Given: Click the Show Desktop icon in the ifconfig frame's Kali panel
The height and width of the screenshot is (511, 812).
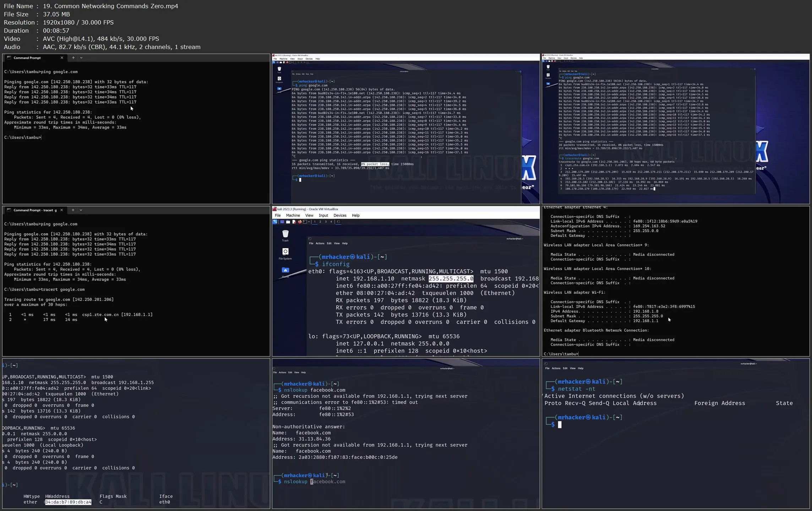Looking at the screenshot, I should [x=282, y=222].
